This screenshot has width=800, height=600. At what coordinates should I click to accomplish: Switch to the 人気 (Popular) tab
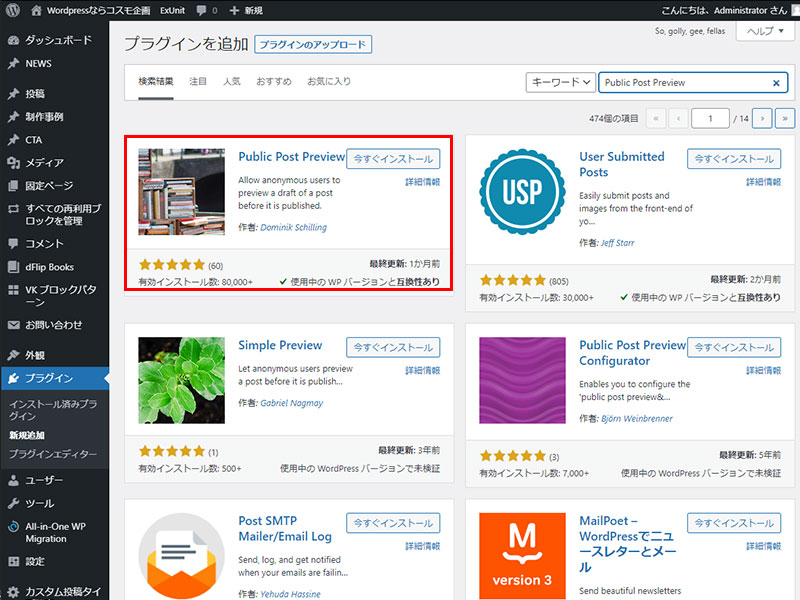pos(231,81)
